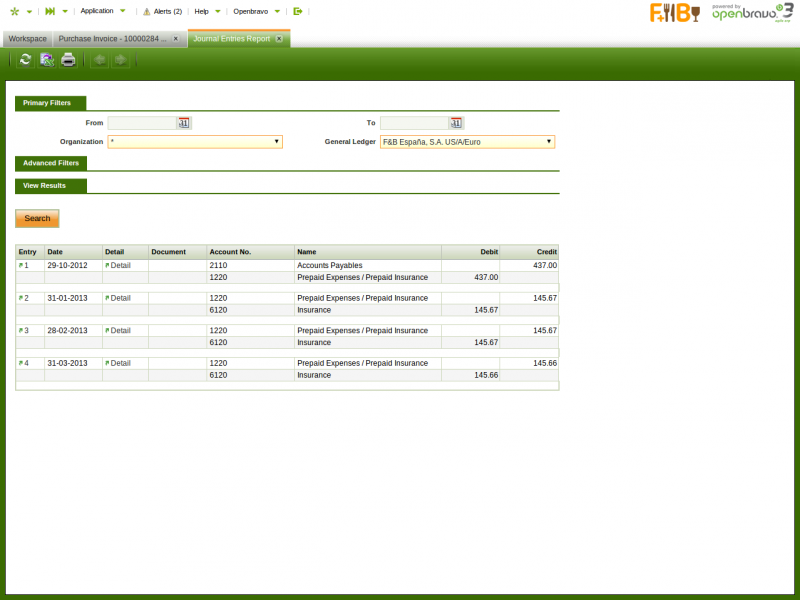Viewport: 800px width, 600px height.
Task: Switch to the Workspace tab
Action: [28, 39]
